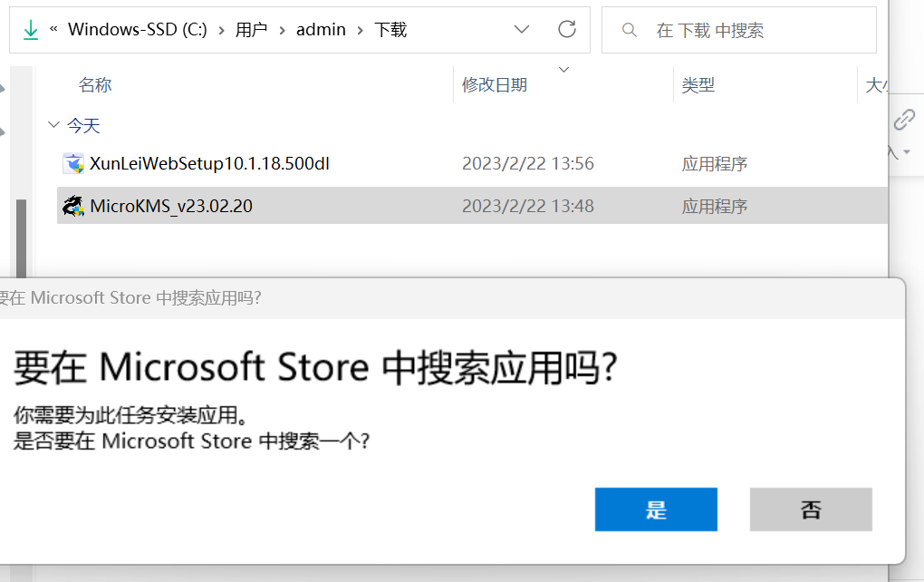Open the chevron after admin breadcrumb
The image size is (924, 582).
coord(360,30)
